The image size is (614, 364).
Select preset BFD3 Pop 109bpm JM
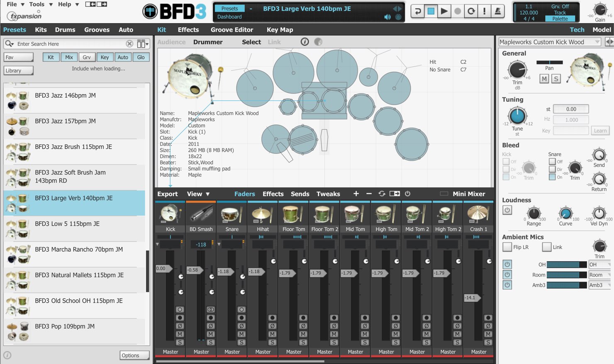point(75,330)
